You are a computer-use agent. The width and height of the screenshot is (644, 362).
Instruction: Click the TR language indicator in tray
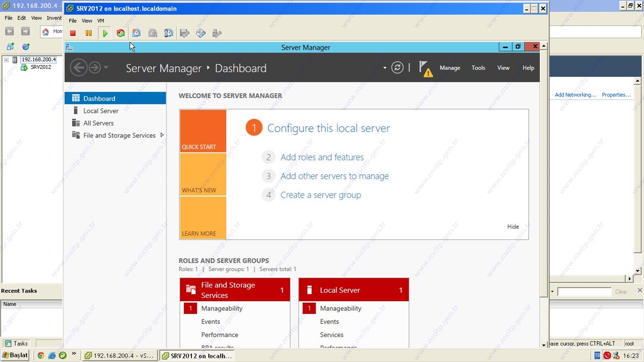point(597,355)
